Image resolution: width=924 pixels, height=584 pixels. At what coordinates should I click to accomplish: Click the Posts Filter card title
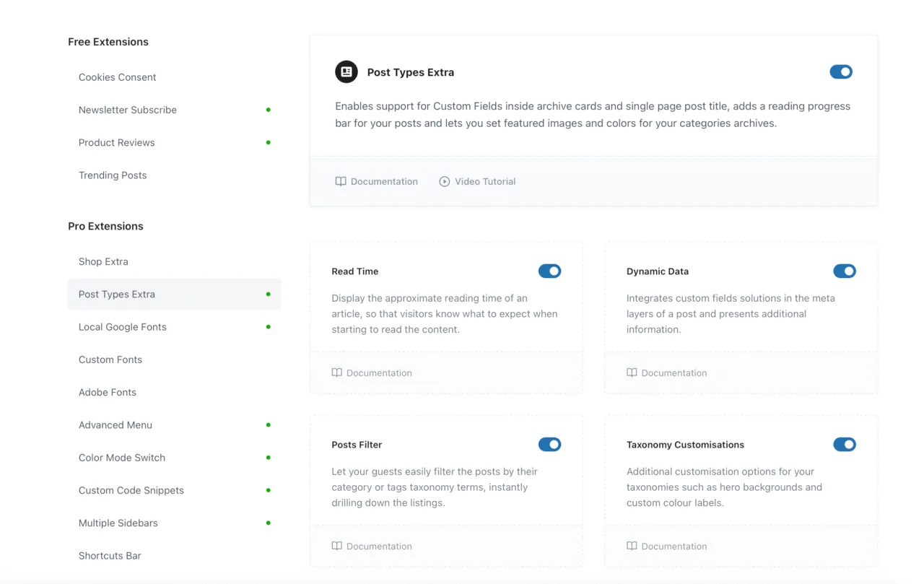click(x=357, y=445)
